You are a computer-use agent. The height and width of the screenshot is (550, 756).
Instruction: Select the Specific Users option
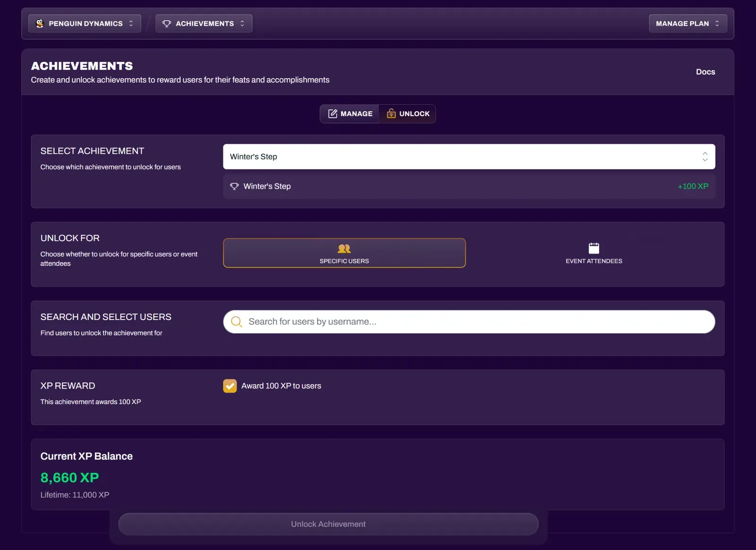[x=344, y=253]
